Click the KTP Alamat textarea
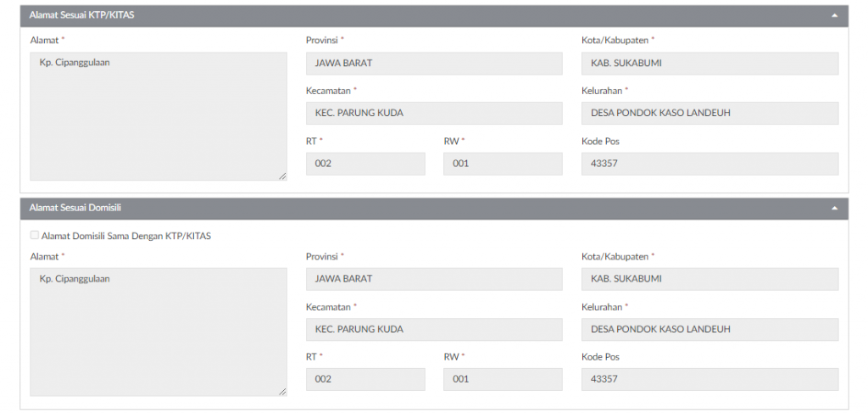 point(159,116)
